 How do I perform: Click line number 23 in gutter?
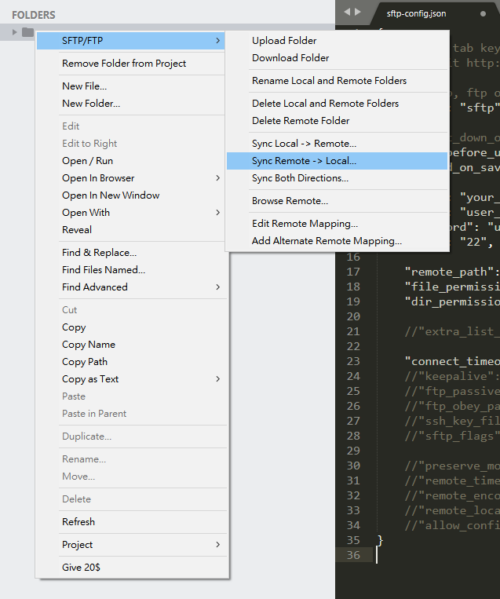pos(353,361)
